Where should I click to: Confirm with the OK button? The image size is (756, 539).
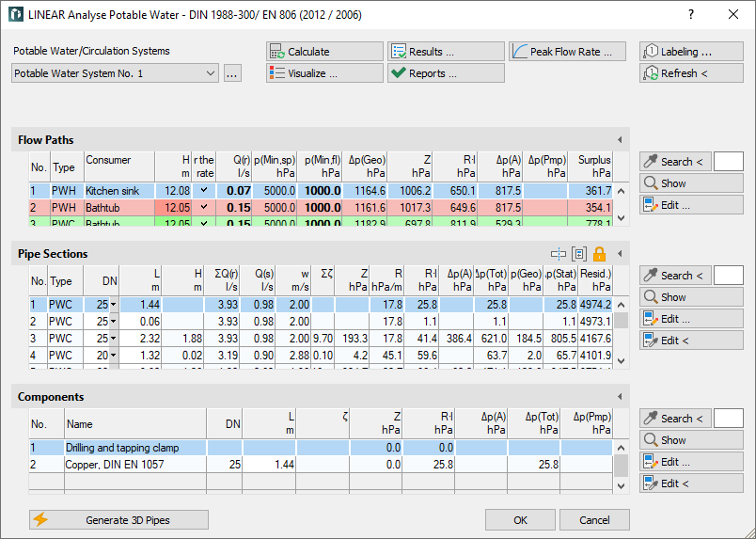pyautogui.click(x=520, y=519)
